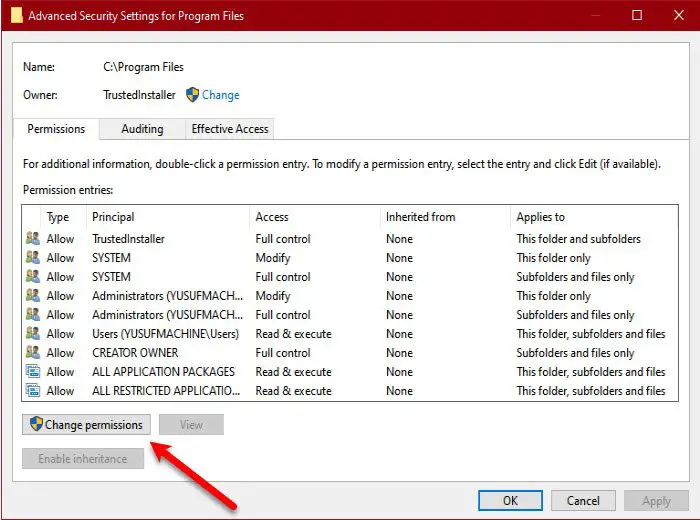Viewport: 700px width, 520px height.
Task: Switch to the Permissions tab
Action: click(x=56, y=129)
